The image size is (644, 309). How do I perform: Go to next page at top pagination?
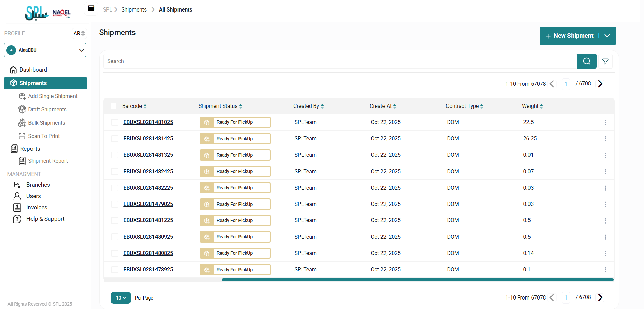coord(600,84)
